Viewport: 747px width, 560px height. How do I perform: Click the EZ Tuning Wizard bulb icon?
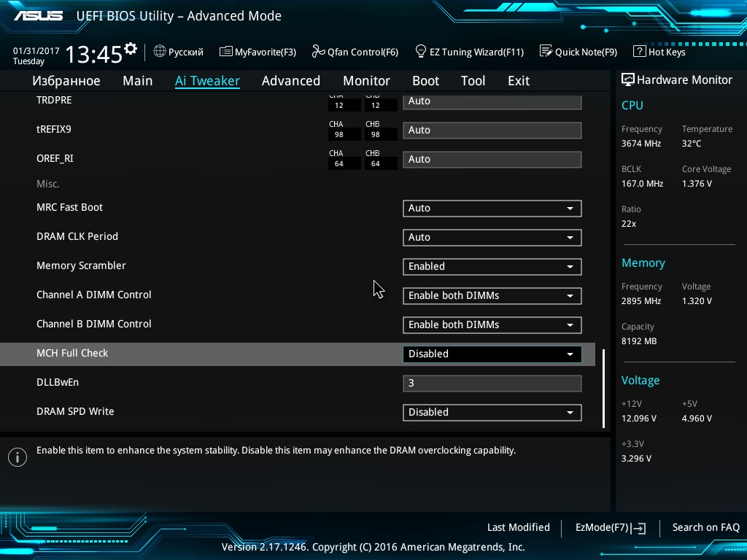click(421, 51)
